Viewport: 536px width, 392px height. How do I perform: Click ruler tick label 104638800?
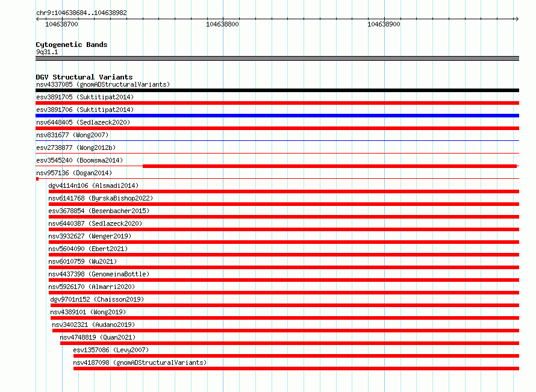pyautogui.click(x=223, y=24)
